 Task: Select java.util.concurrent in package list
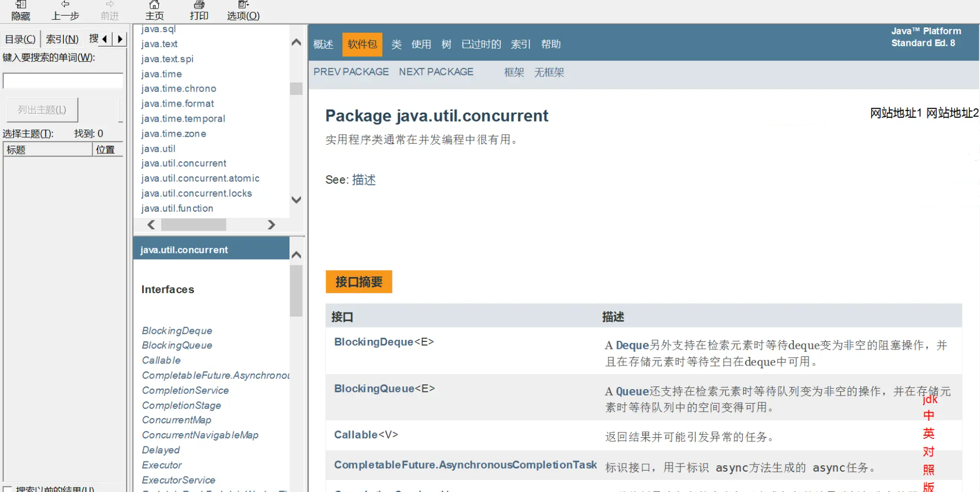(184, 163)
